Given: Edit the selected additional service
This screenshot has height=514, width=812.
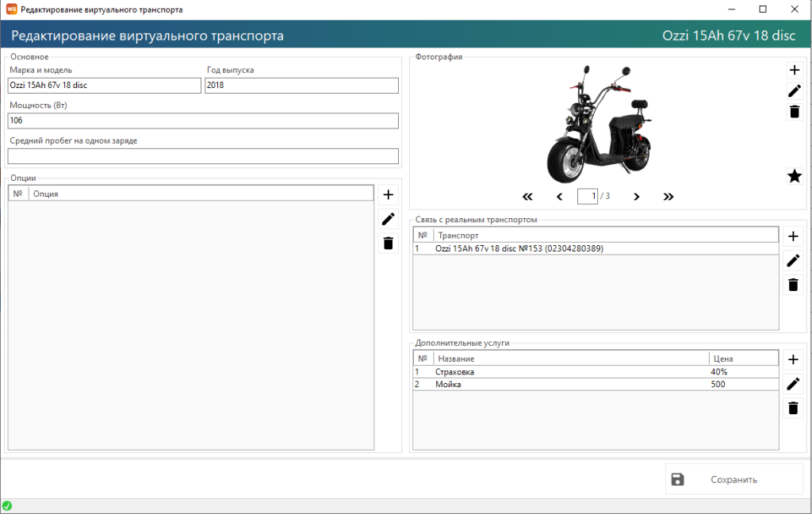Looking at the screenshot, I should pos(793,384).
